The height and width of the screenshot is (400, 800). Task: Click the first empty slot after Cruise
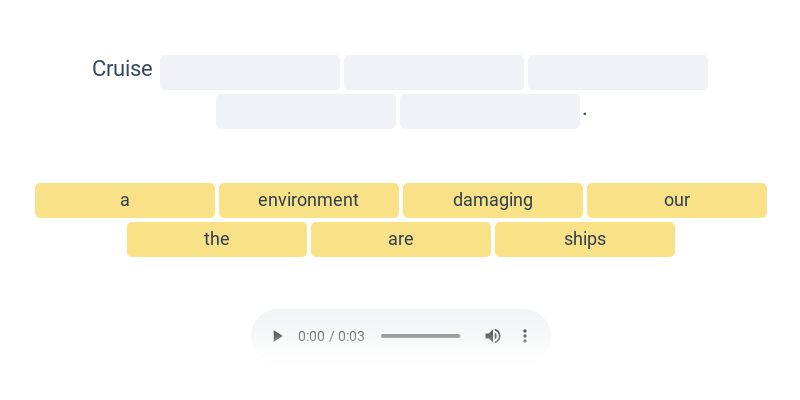250,72
